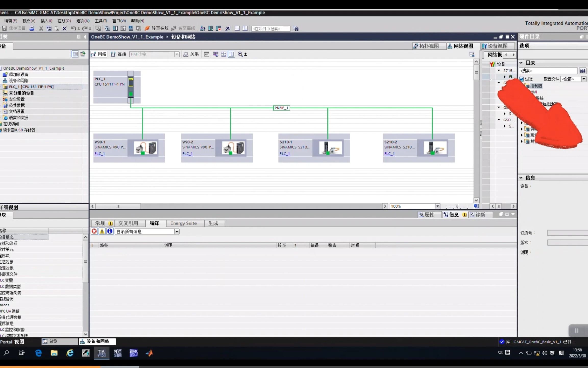Open the 编辑(E) menu
This screenshot has width=588, height=368.
tap(11, 21)
